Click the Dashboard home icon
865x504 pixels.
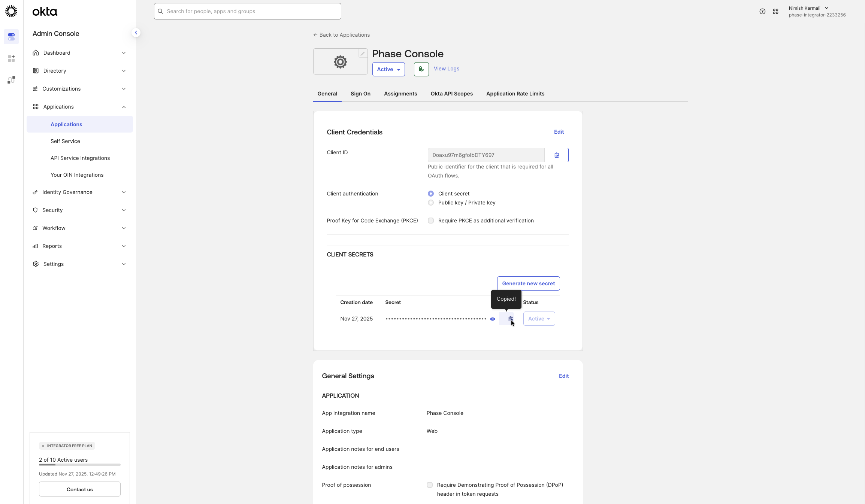click(36, 53)
